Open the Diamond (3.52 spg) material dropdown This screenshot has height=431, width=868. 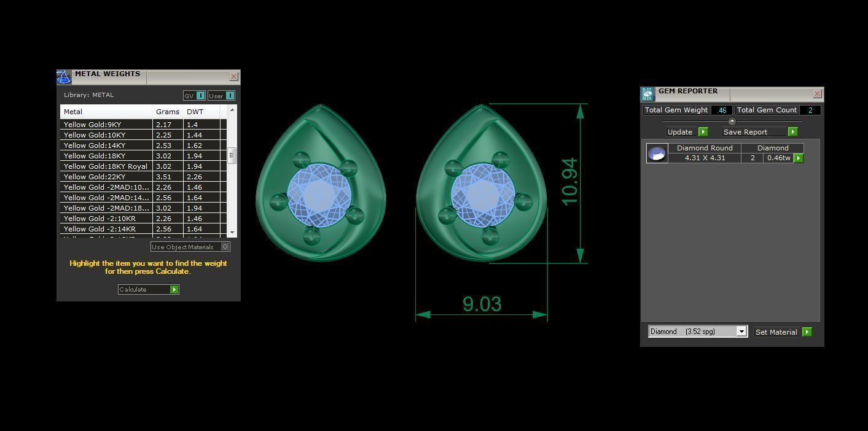pos(741,332)
